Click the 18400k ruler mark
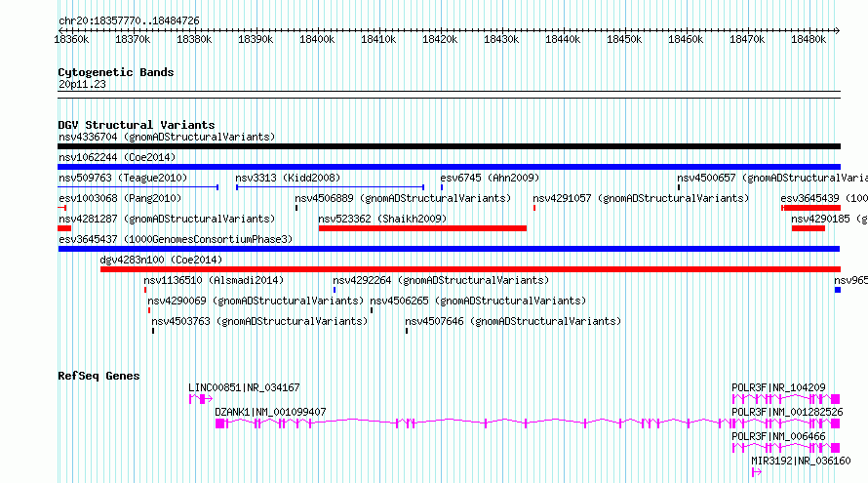This screenshot has height=483, width=868. point(317,39)
